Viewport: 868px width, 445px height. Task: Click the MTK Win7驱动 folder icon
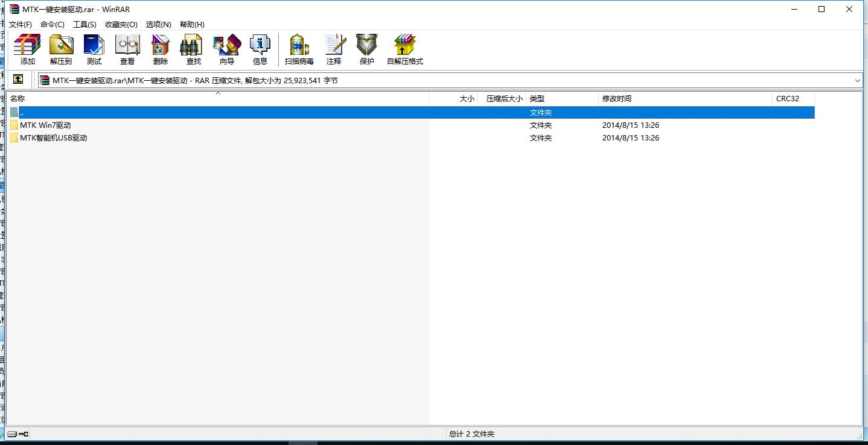14,125
